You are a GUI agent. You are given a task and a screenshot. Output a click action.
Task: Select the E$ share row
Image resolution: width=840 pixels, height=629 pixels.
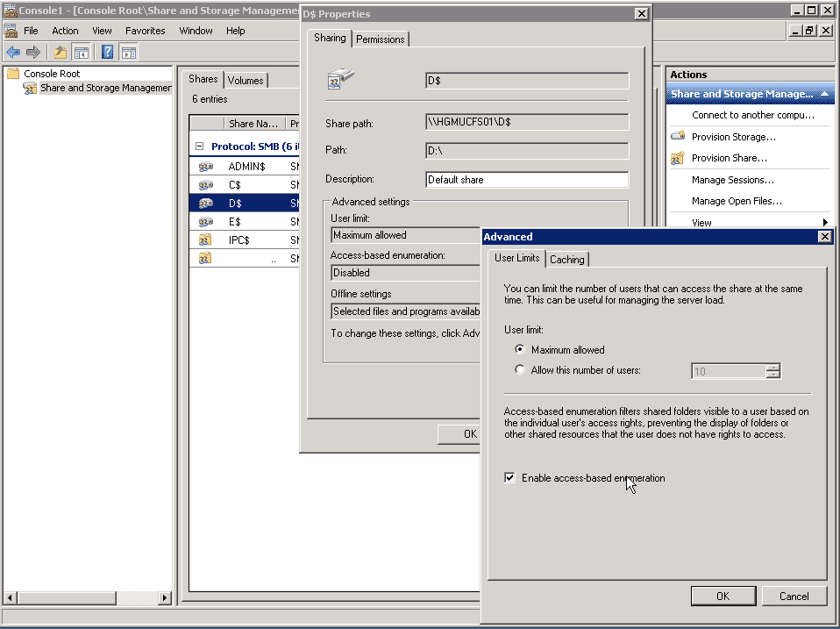(246, 221)
